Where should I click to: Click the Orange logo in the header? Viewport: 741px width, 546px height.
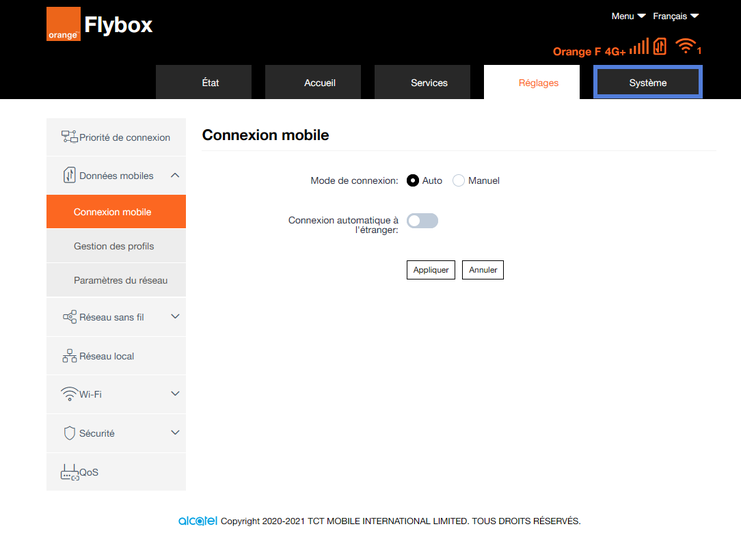[63, 24]
